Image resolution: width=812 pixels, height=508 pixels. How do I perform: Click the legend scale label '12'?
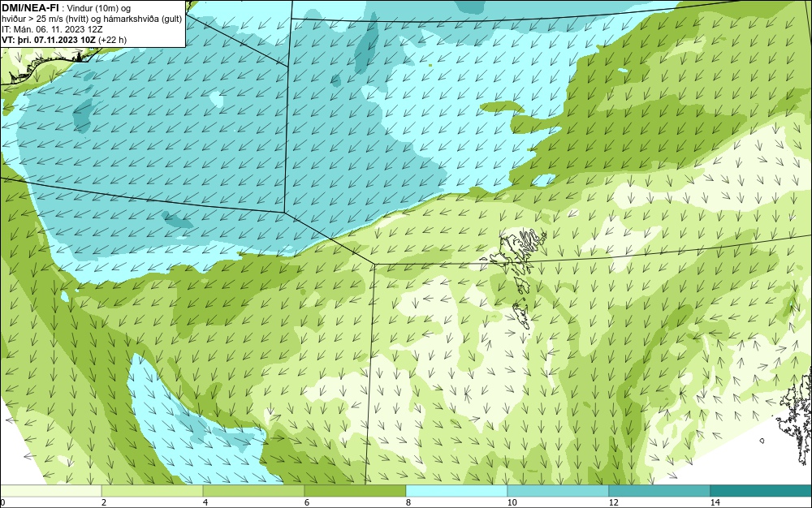[x=613, y=502]
